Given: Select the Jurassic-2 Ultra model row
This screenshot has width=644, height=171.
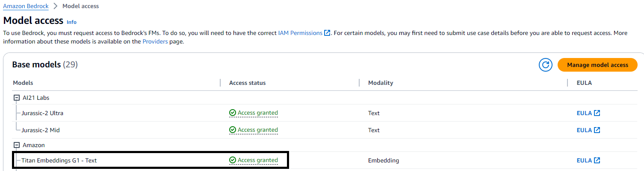Looking at the screenshot, I should [x=42, y=113].
